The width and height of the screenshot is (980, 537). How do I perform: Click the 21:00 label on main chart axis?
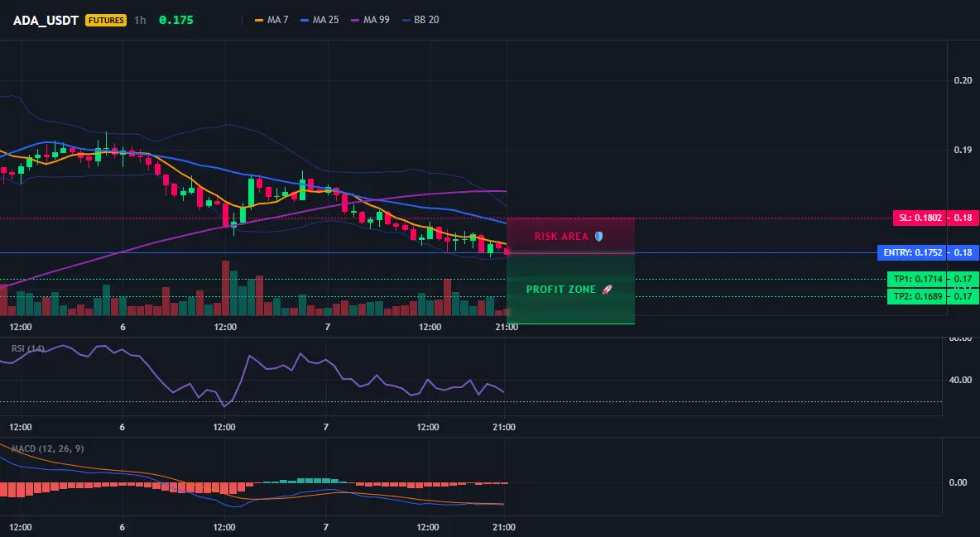coord(507,327)
